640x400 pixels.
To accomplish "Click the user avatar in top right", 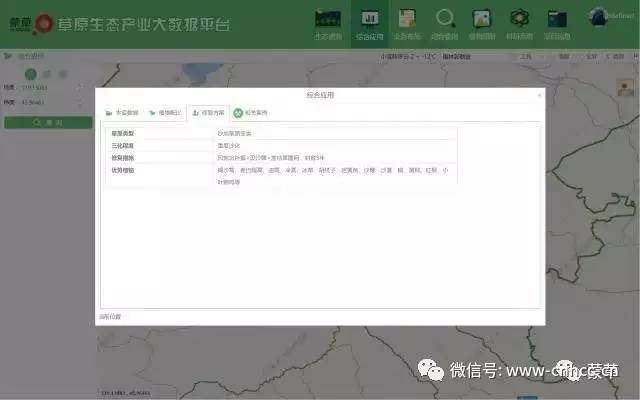I will tap(600, 16).
